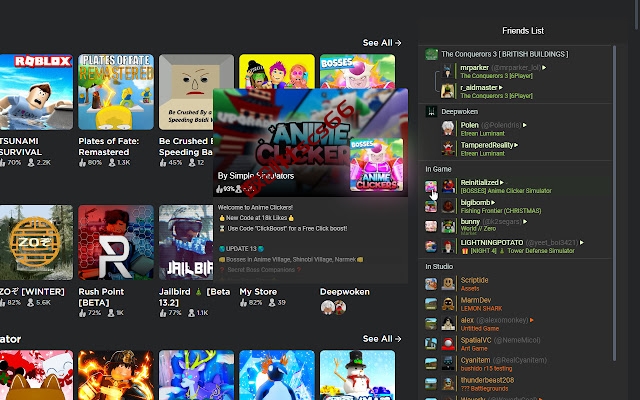
Task: Click the friend avatars under the Deepwoken tile
Action: 333,307
